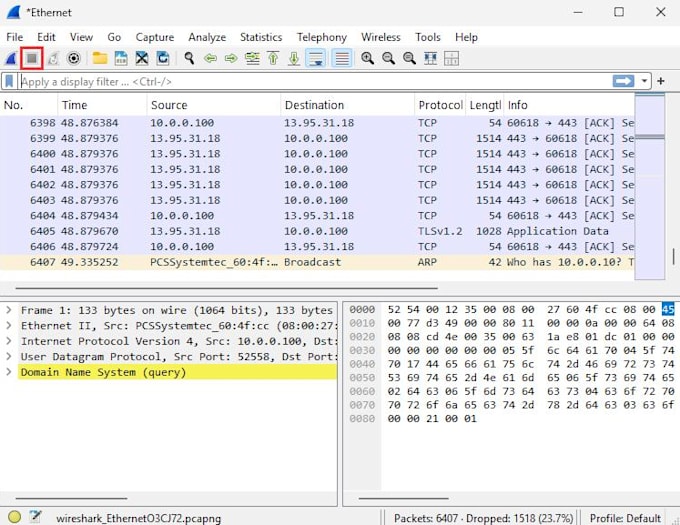Expand Internet Protocol Version 4 row
This screenshot has height=525, width=680.
point(8,341)
